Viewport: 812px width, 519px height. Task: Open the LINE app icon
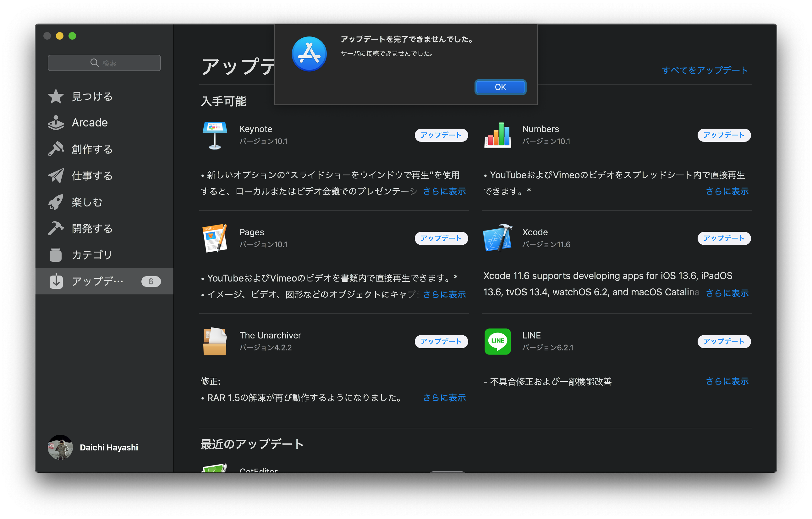(497, 341)
